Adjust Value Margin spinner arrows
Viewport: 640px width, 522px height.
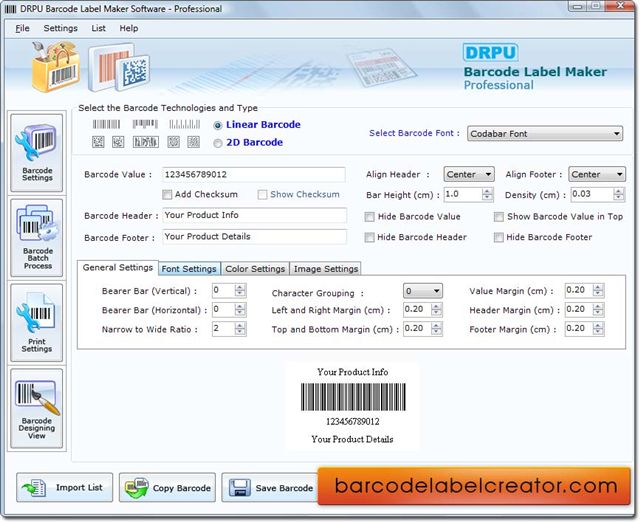[598, 290]
